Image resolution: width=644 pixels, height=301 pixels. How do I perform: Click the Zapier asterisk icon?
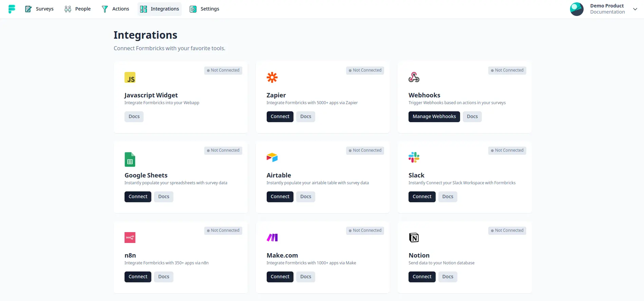click(x=272, y=77)
